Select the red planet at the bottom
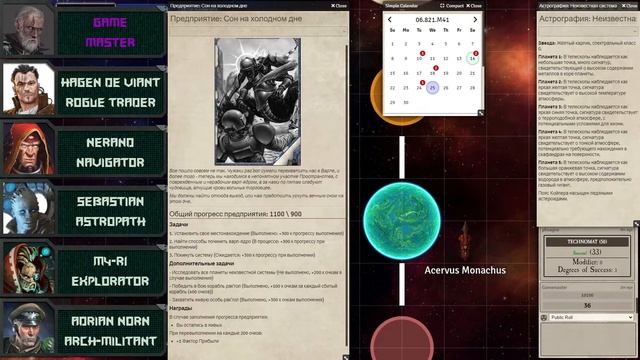 (402, 339)
